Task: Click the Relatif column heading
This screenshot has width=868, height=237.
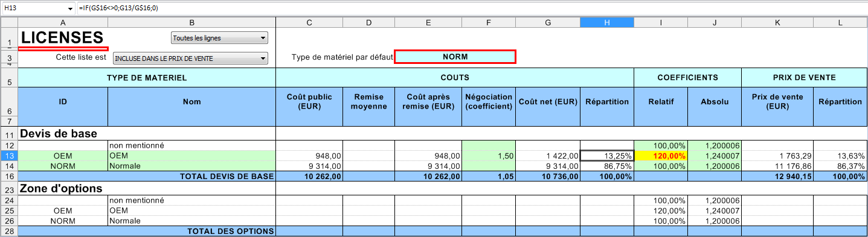Action: click(661, 102)
